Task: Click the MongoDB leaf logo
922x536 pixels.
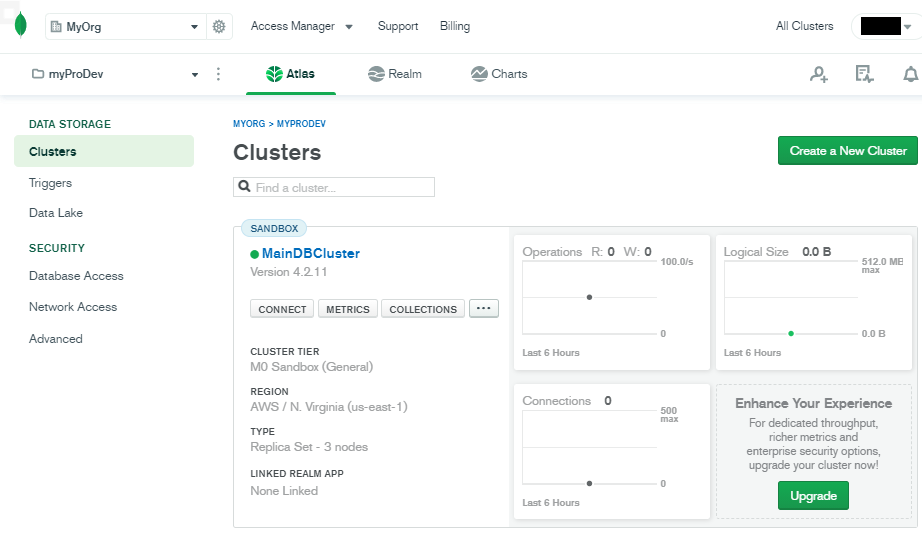Action: point(21,25)
